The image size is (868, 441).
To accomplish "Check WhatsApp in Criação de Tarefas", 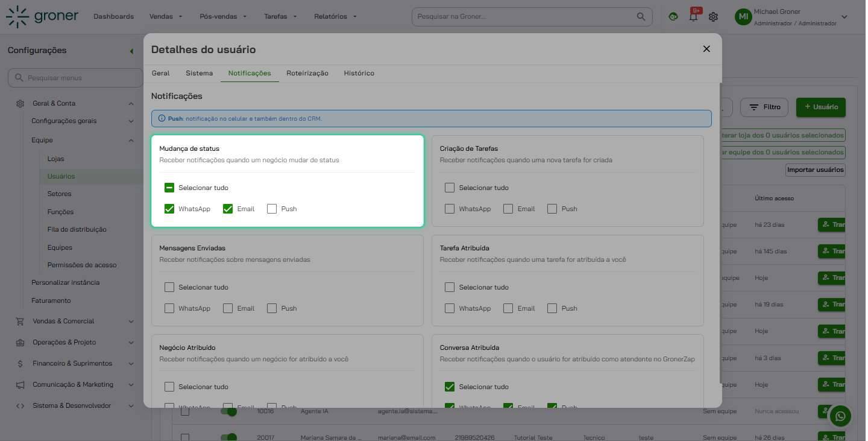I will click(x=450, y=209).
